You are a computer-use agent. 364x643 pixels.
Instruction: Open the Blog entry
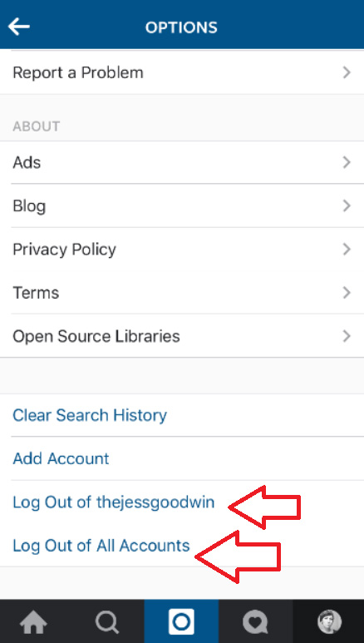click(x=182, y=205)
